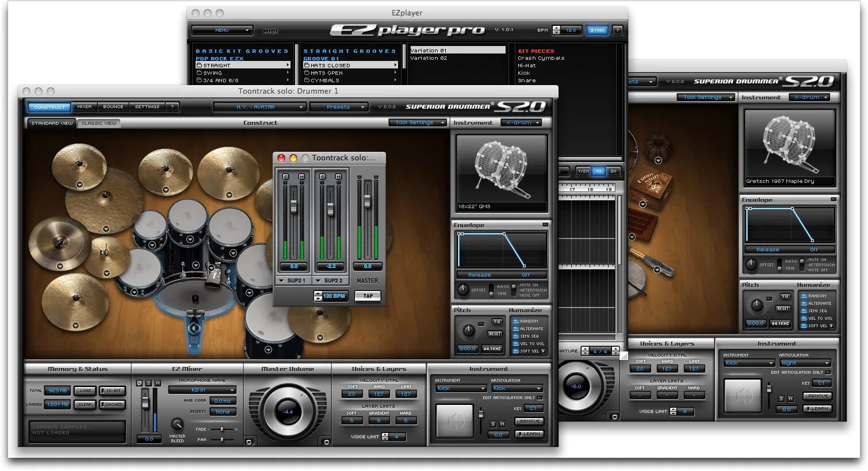Adjust the 120 BPM stepper arrows
The image size is (868, 471).
pos(318,296)
